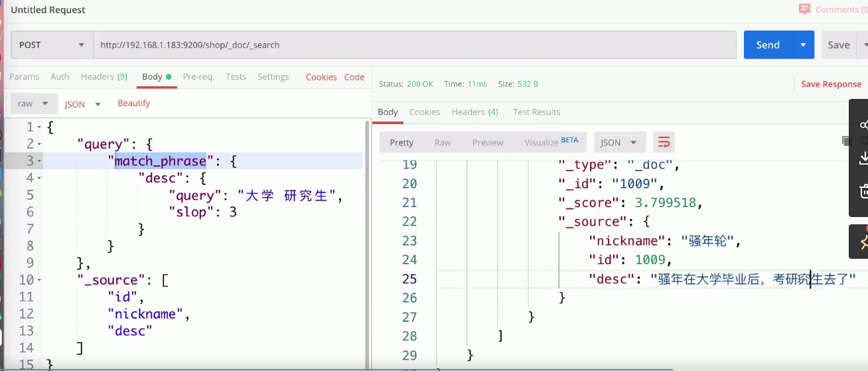The image size is (868, 371).
Task: Click the Cookies link
Action: pyautogui.click(x=321, y=77)
